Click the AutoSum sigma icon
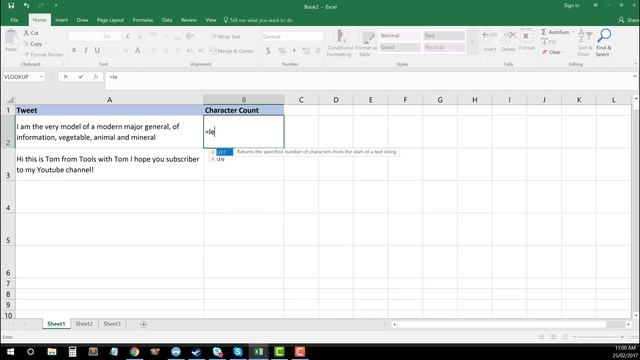The height and width of the screenshot is (360, 640). (544, 32)
